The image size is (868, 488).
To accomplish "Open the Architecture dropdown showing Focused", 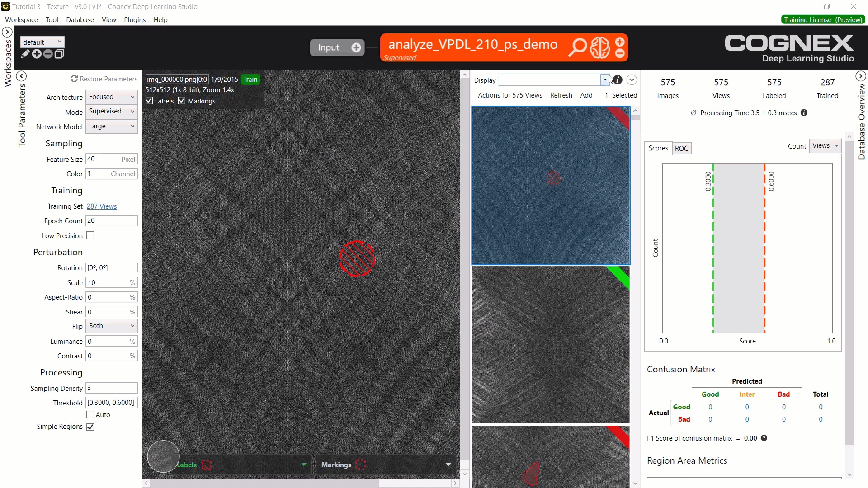I will [111, 97].
